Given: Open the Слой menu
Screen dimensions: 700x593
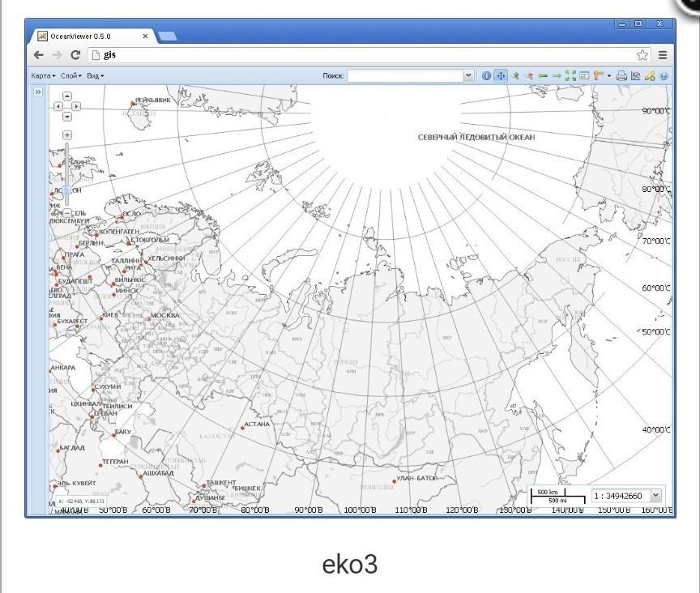Looking at the screenshot, I should coord(71,76).
